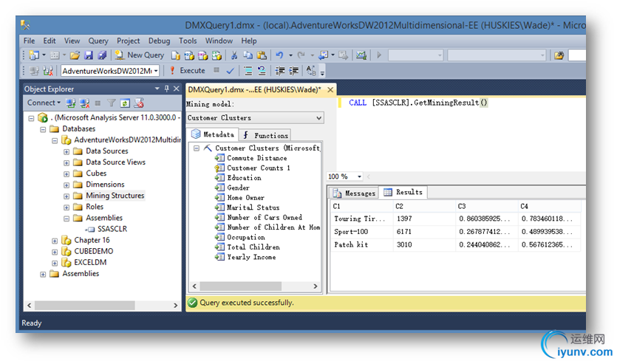The height and width of the screenshot is (364, 617).
Task: Click the Copy icon in toolbar
Action: click(248, 55)
